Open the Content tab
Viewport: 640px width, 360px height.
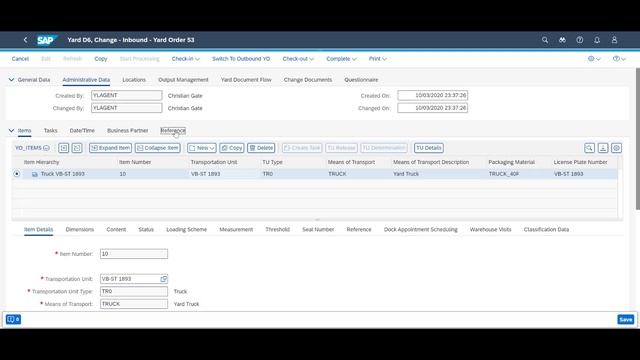tap(116, 229)
